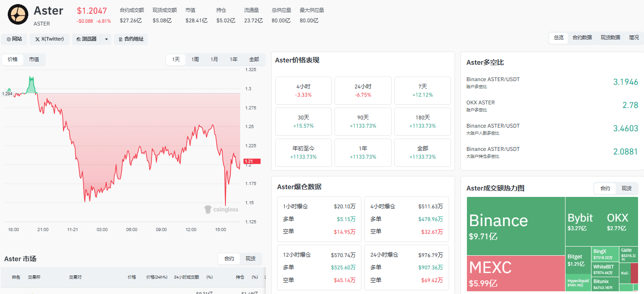This screenshot has width=644, height=294.
Task: Click the 24小时 price performance card
Action: pos(363,90)
